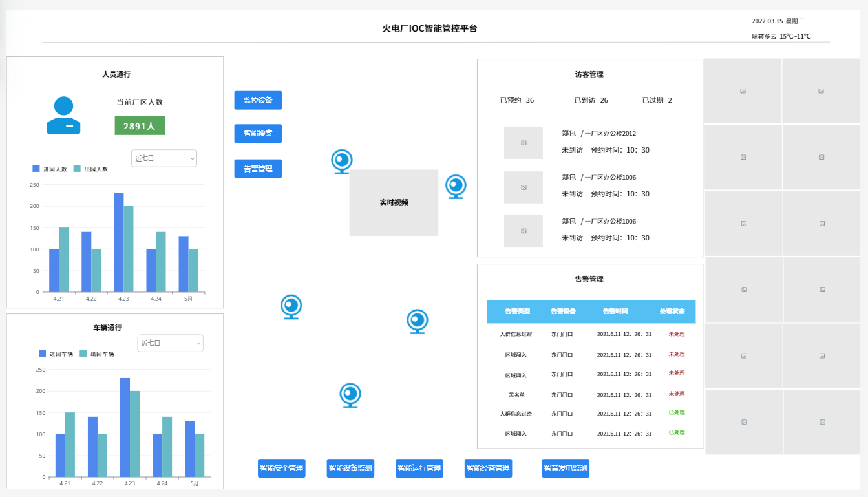Image resolution: width=868 pixels, height=497 pixels.
Task: Open bottom-left thumbnail in the right image grid
Action: point(743,422)
